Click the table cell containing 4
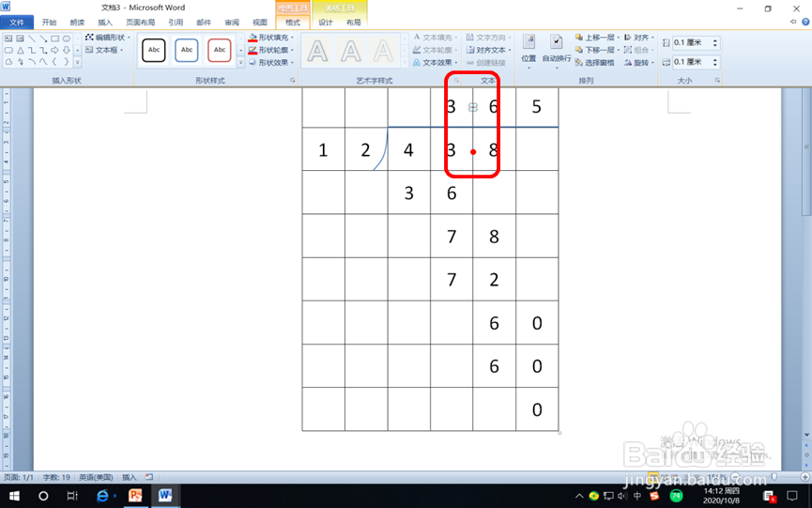The image size is (812, 508). click(x=409, y=149)
